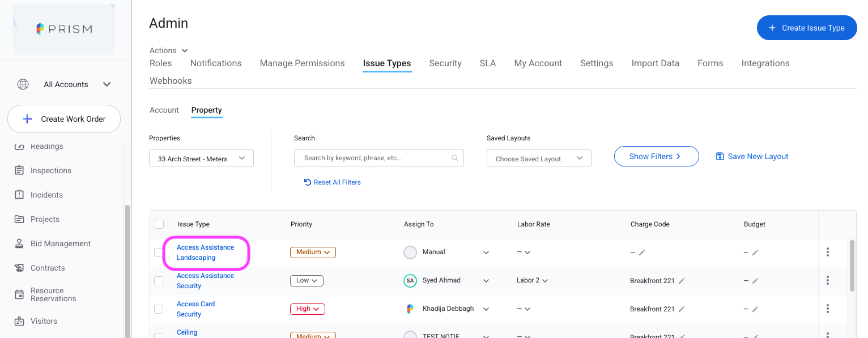Screen dimensions: 868x338
Task: Open the kebab menu on Access Card Security row
Action: pos(828,308)
